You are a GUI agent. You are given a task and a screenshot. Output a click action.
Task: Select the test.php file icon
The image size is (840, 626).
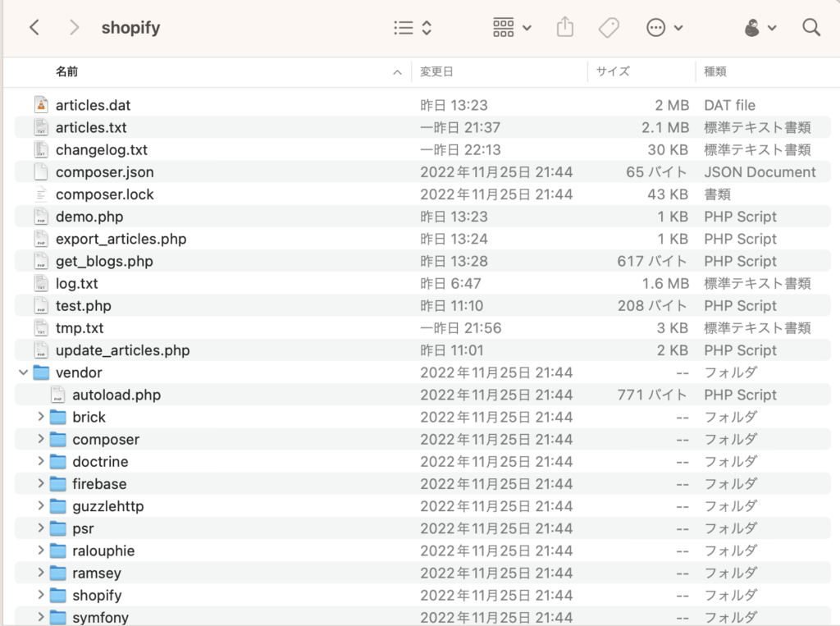(41, 305)
